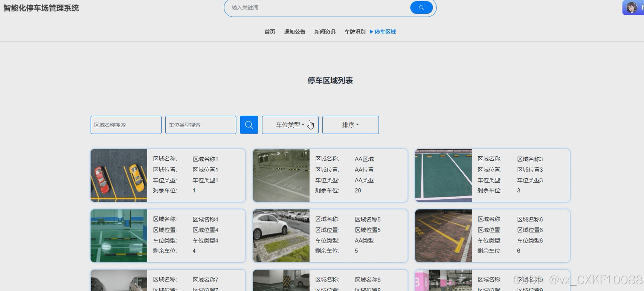Image resolution: width=644 pixels, height=291 pixels.
Task: Select 停车区域 navigation item
Action: click(x=385, y=32)
